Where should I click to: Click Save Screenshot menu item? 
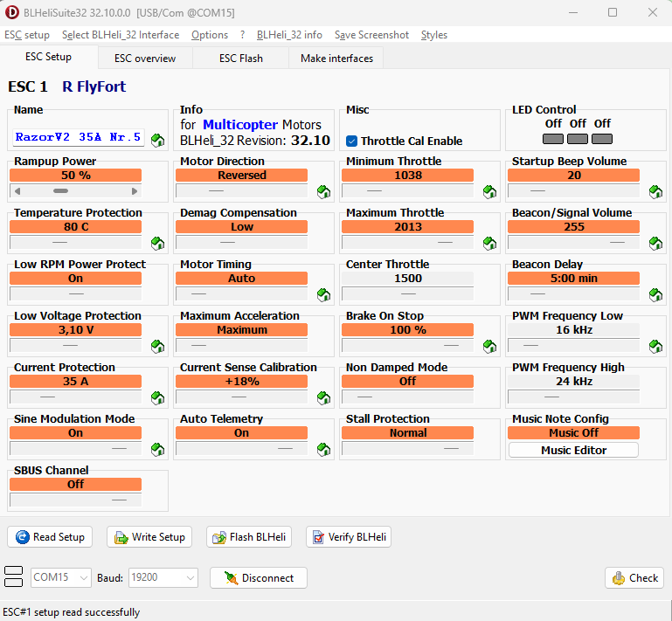371,35
